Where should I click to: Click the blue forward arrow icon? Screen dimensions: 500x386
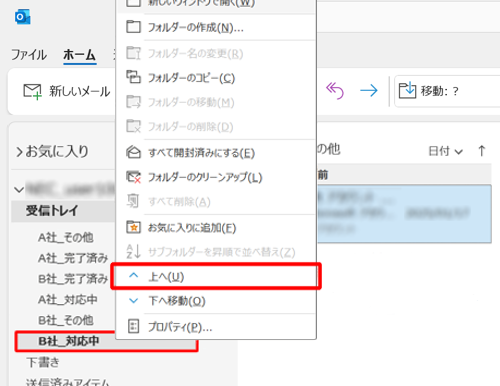pyautogui.click(x=369, y=90)
